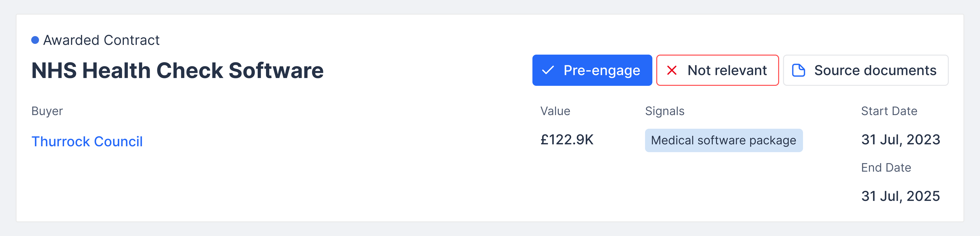This screenshot has width=980, height=236.
Task: Mark contract as Not relevant
Action: pos(717,70)
